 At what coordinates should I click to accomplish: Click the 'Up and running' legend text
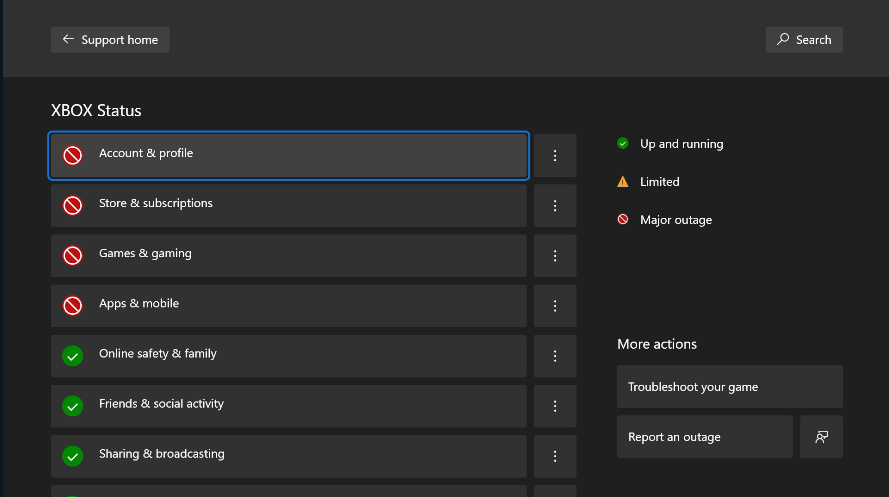[x=681, y=144]
